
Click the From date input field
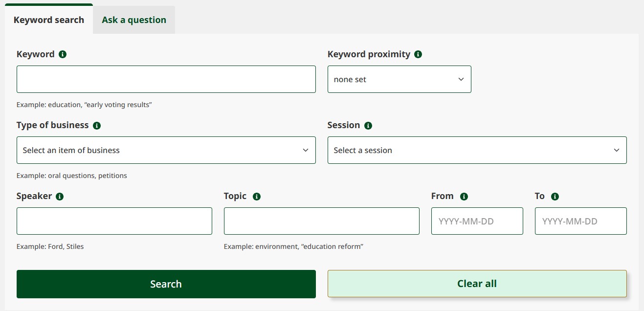point(477,221)
